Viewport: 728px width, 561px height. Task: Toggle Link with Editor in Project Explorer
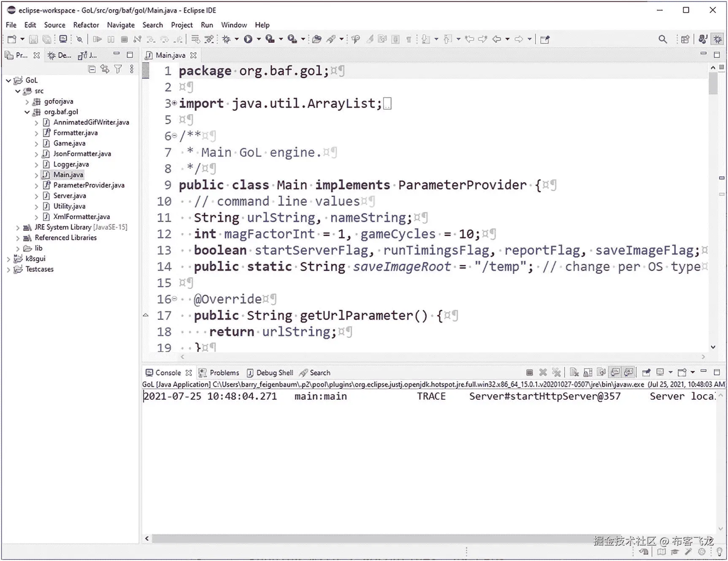pyautogui.click(x=105, y=69)
